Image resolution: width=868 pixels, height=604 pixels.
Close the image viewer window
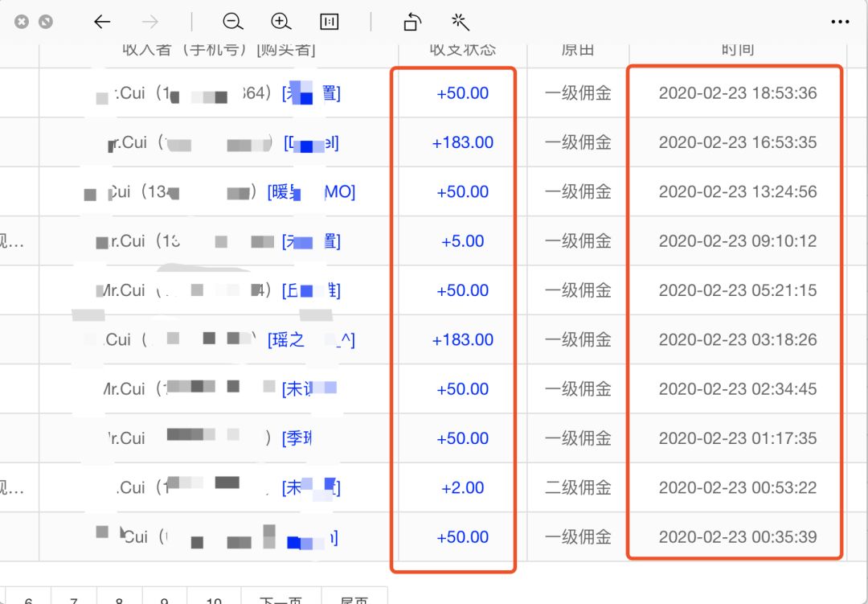(x=22, y=22)
